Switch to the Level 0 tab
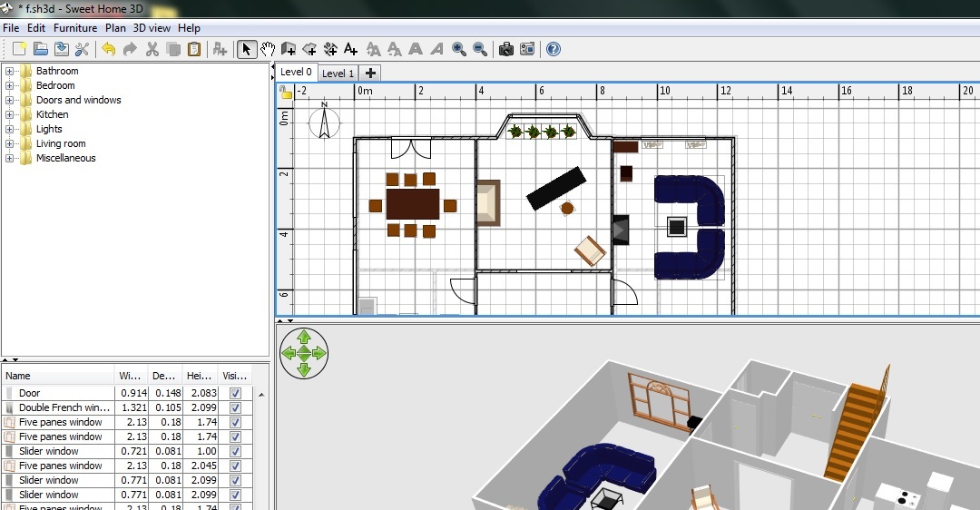The height and width of the screenshot is (510, 980). tap(296, 72)
